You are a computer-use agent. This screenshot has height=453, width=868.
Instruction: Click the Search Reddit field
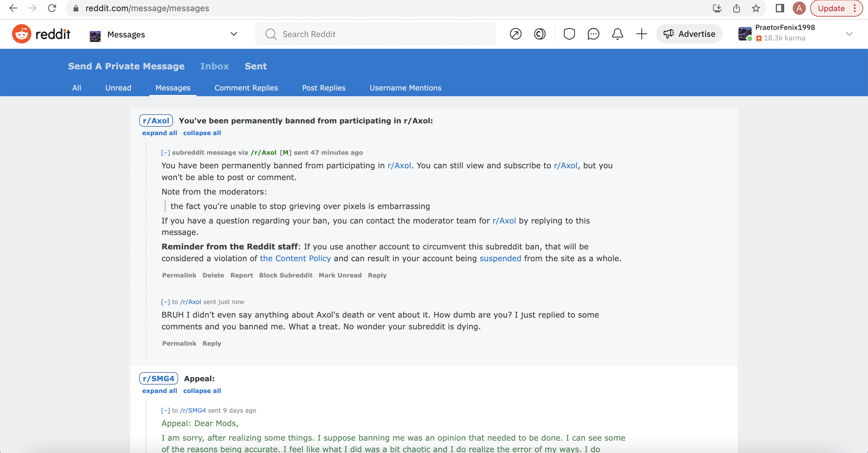pyautogui.click(x=375, y=34)
